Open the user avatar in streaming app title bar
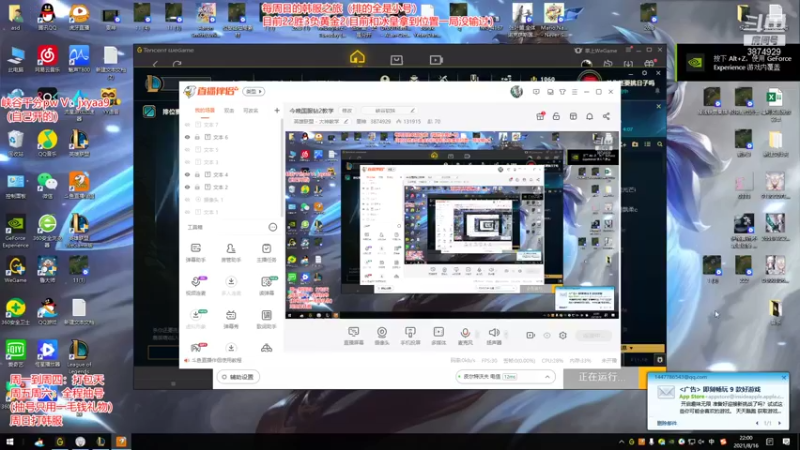Image resolution: width=800 pixels, height=450 pixels. point(516,92)
